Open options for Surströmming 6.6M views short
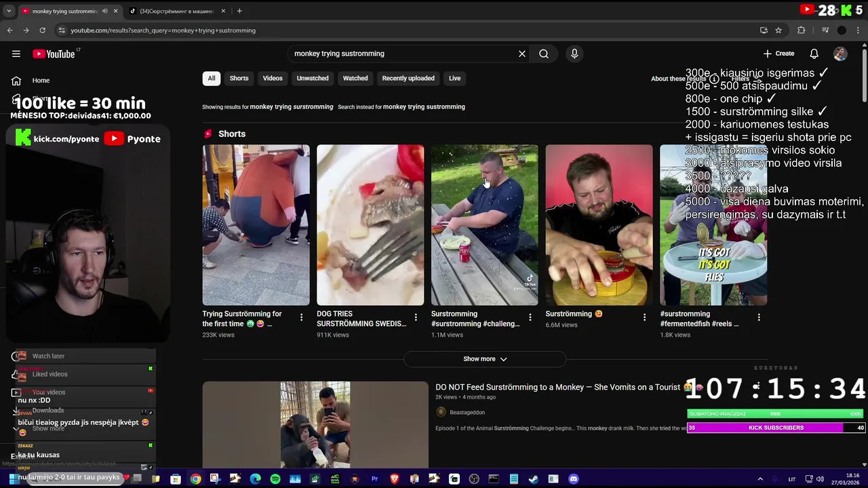868x488 pixels. tap(644, 317)
